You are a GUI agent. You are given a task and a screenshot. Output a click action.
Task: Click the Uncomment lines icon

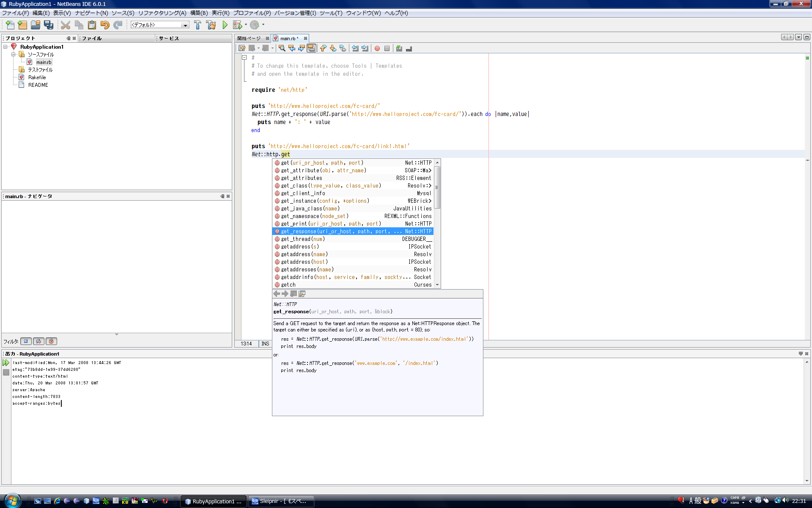409,48
